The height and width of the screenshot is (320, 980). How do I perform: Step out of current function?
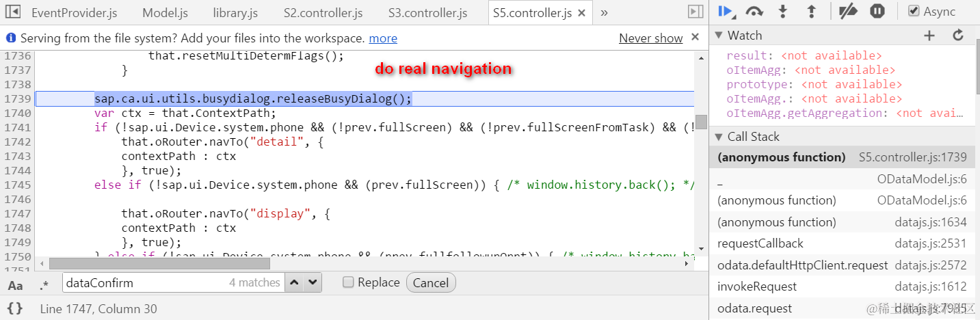812,11
